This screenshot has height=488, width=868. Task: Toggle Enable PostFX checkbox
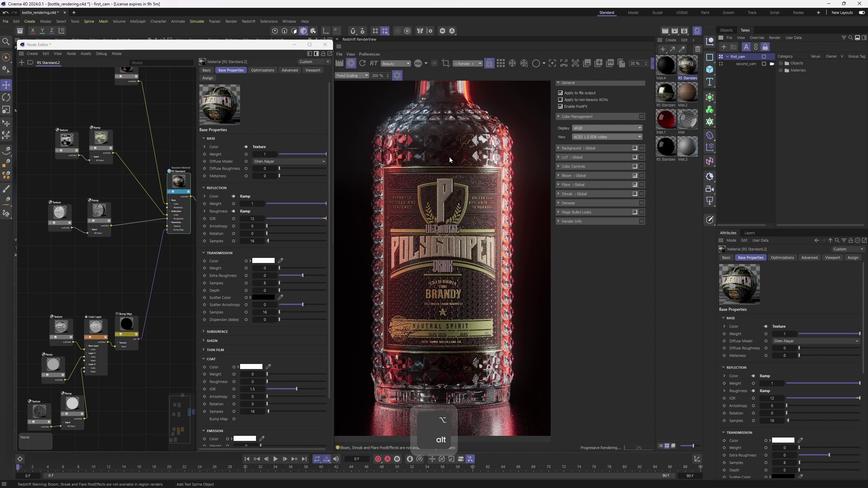tap(560, 106)
